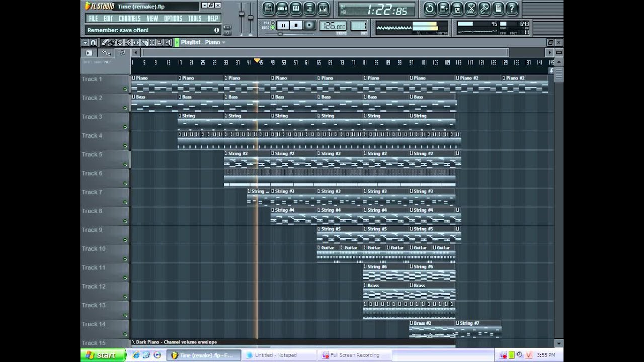The image size is (644, 362).
Task: Select PAT pattern mode radio light
Action: (273, 23)
